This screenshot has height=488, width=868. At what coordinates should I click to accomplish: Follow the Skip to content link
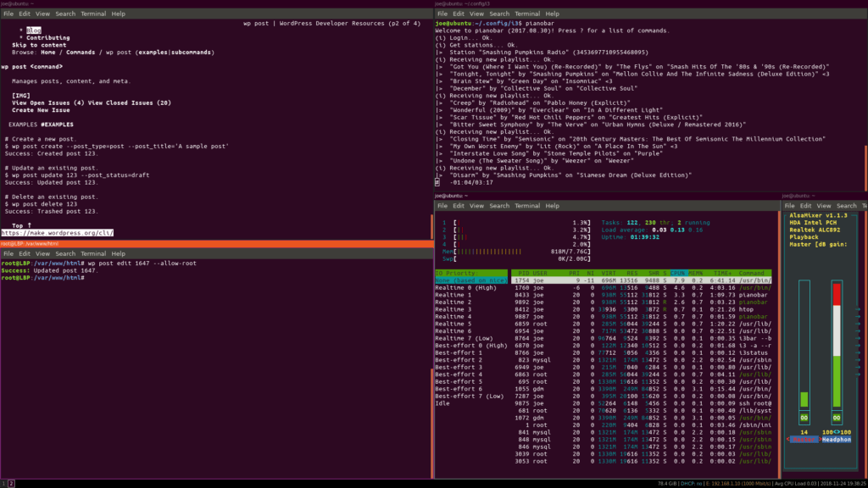pyautogui.click(x=39, y=45)
